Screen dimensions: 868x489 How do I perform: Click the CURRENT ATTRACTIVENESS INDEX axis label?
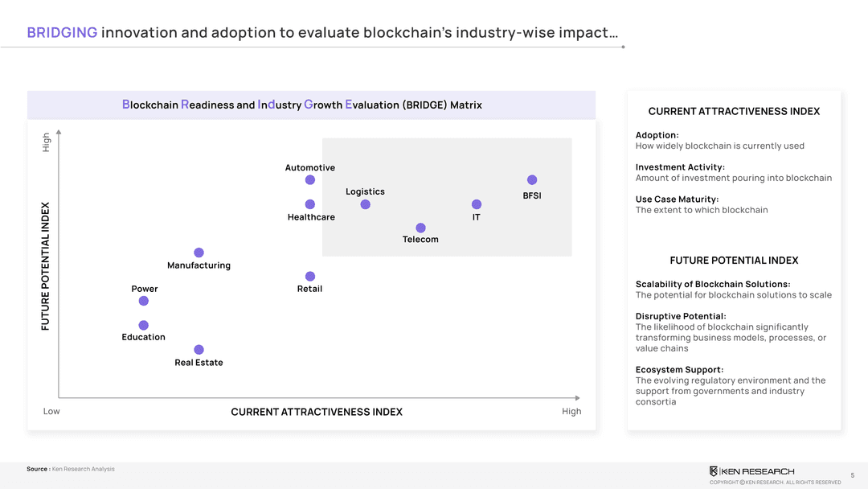pyautogui.click(x=317, y=412)
